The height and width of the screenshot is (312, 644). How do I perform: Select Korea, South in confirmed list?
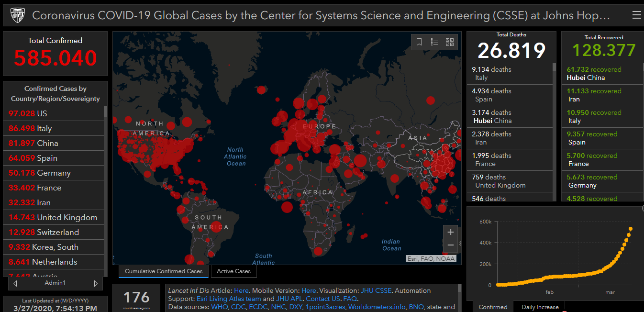(x=53, y=247)
